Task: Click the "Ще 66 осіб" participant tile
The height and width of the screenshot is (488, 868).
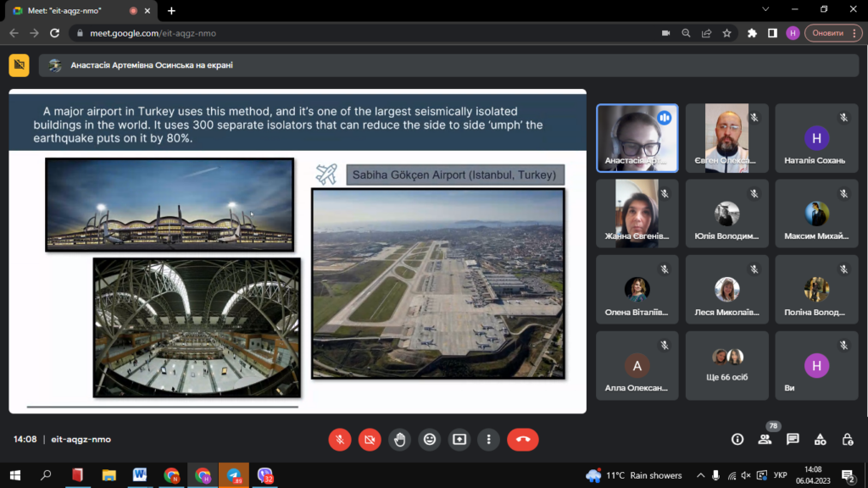Action: 727,366
